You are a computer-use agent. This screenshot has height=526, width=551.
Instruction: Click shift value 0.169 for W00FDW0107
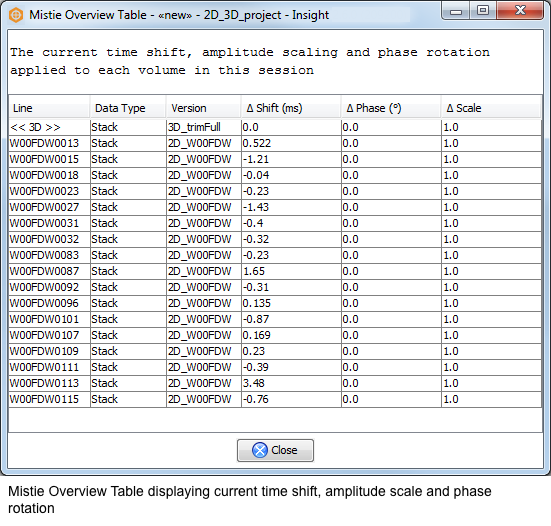pos(291,335)
